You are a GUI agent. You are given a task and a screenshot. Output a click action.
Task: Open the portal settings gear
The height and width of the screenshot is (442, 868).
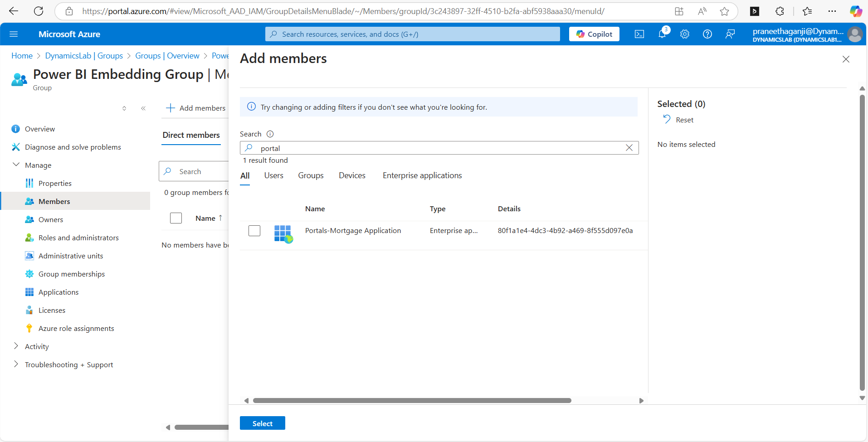coord(685,34)
